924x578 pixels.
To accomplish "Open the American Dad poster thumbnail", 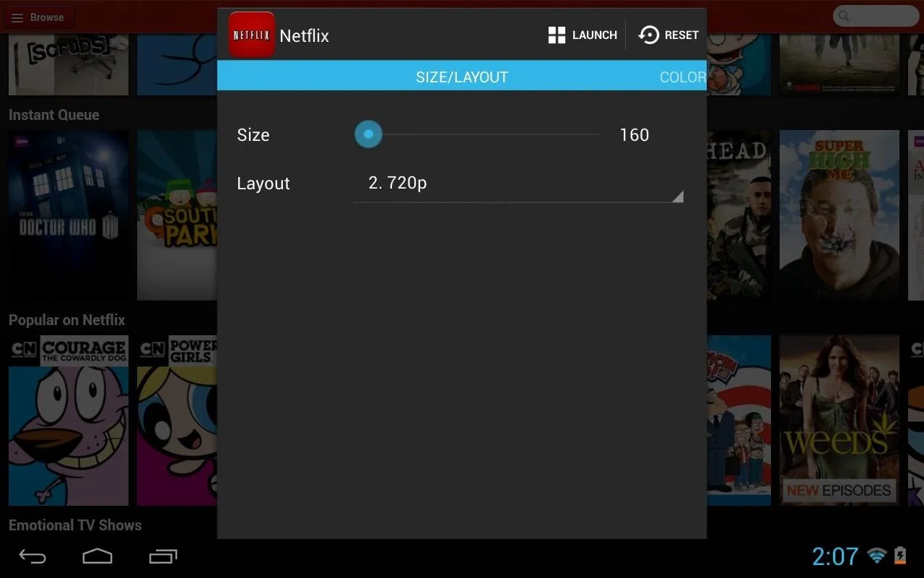I will tap(738, 420).
